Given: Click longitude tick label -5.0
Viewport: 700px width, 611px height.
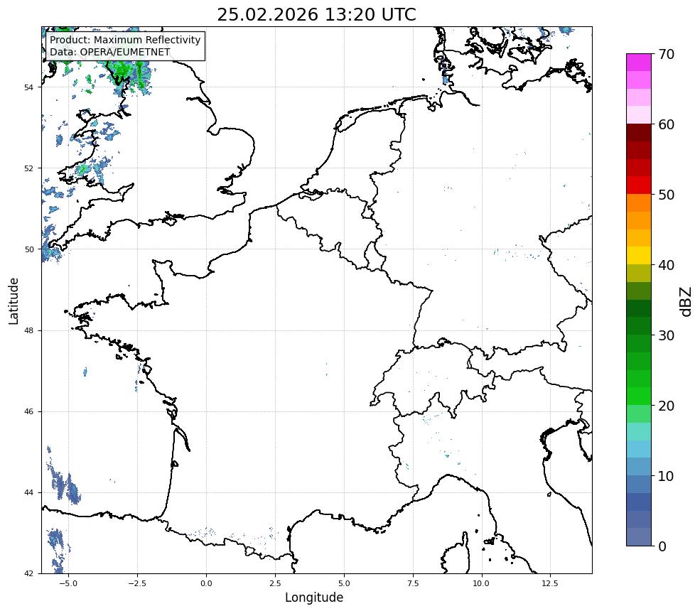Looking at the screenshot, I should pos(68,583).
